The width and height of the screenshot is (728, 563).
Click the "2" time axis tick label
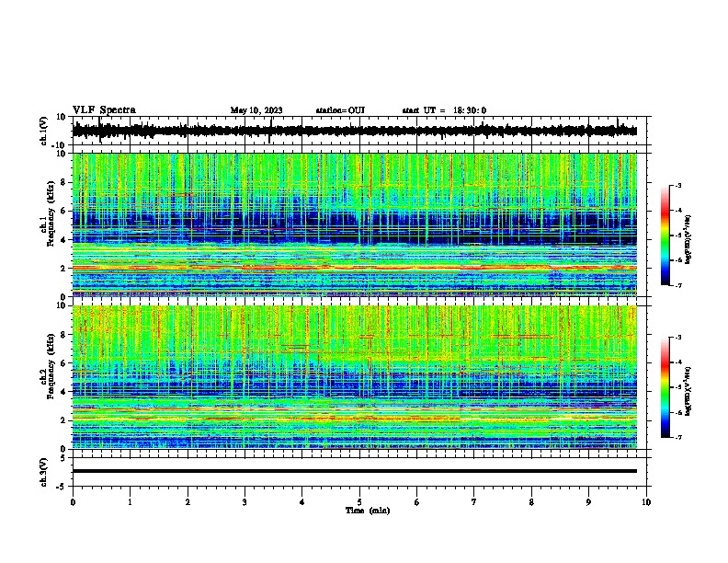[188, 502]
